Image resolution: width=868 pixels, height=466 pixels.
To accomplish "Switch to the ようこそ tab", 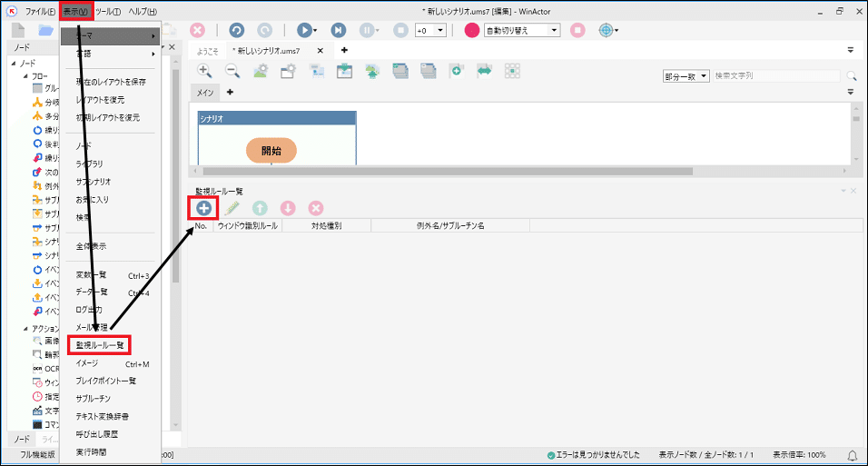I will coord(208,51).
